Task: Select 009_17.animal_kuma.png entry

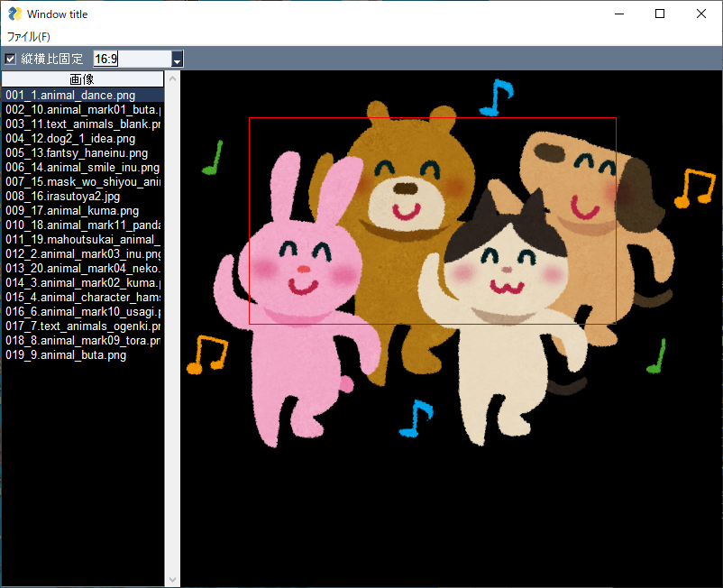Action: [81, 210]
